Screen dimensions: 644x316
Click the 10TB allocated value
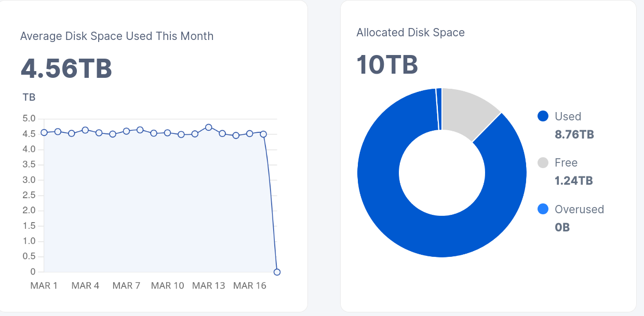click(387, 65)
